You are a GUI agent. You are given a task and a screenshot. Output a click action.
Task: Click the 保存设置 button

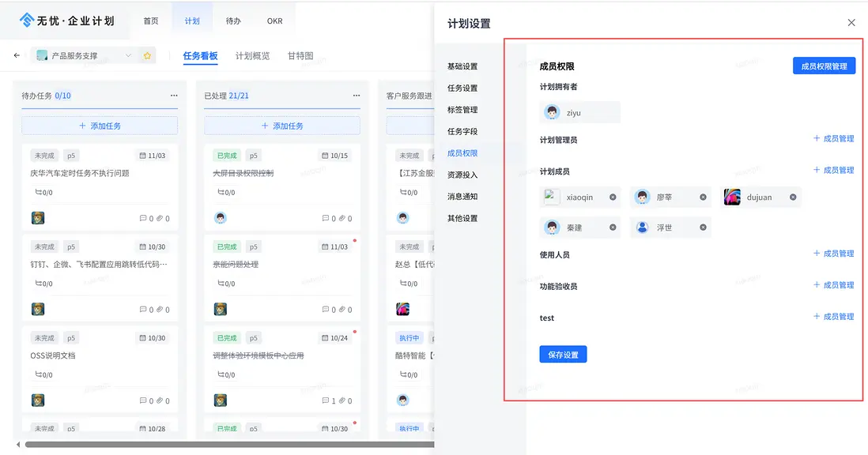(x=563, y=354)
